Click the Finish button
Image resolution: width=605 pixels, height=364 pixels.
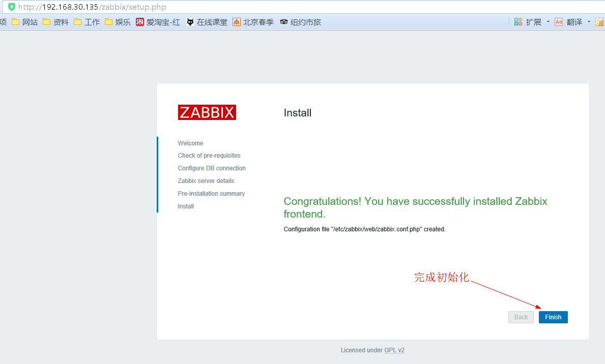(x=553, y=317)
